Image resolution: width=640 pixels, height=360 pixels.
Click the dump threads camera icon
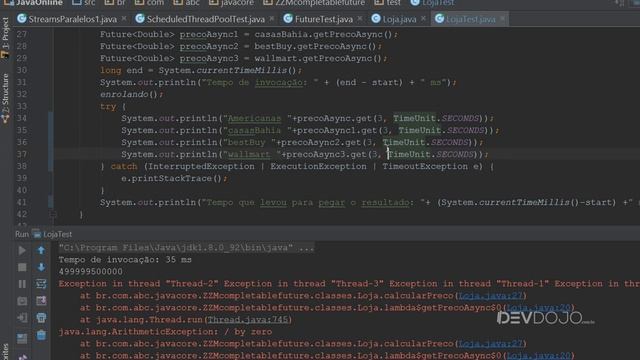22,301
